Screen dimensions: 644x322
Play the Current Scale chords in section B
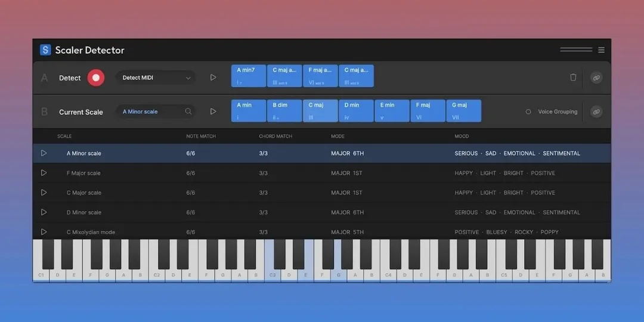coord(213,112)
